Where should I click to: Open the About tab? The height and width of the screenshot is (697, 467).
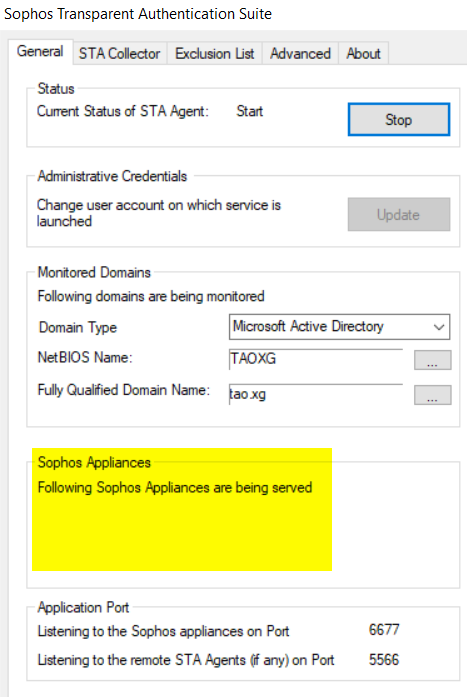click(363, 53)
